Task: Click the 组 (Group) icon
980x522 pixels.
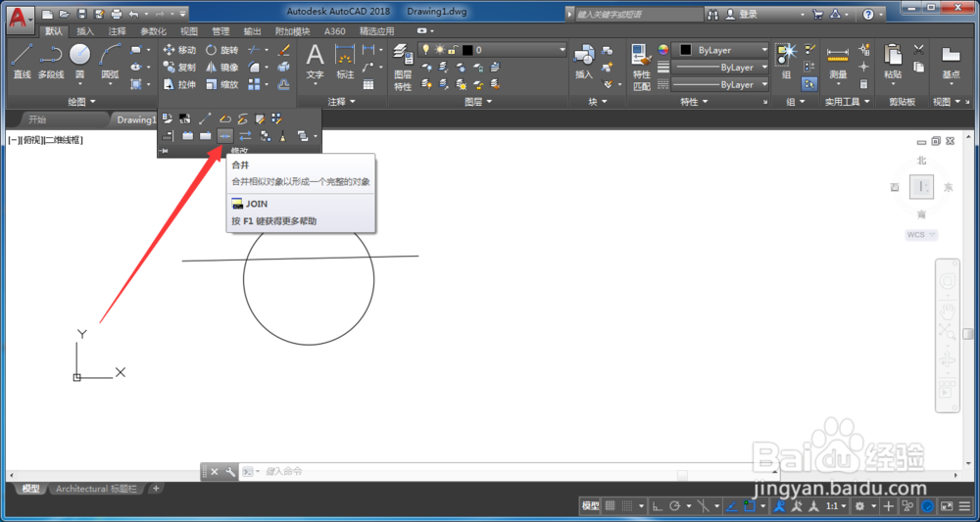Action: (786, 61)
